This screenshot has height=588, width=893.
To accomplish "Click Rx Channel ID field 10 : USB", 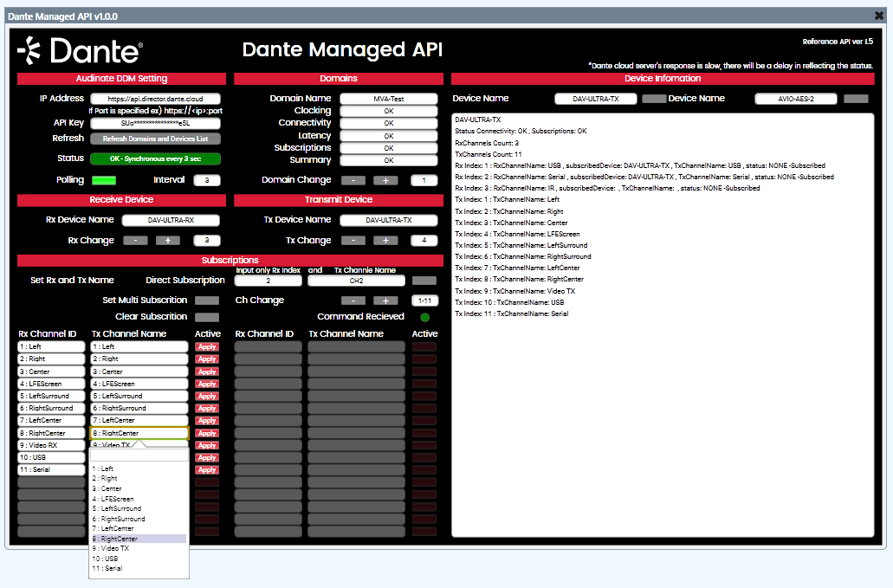I will 51,457.
